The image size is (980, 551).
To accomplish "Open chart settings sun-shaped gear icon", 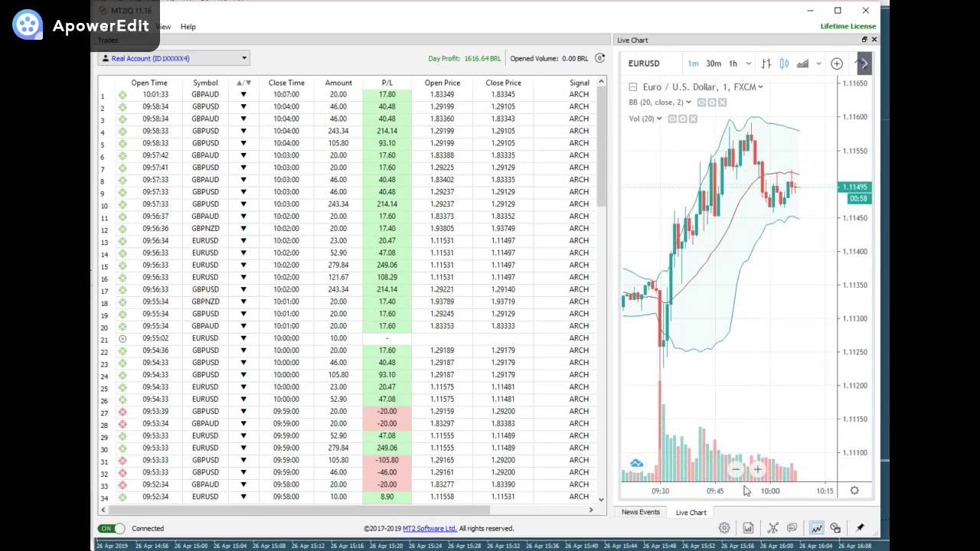I will click(854, 491).
